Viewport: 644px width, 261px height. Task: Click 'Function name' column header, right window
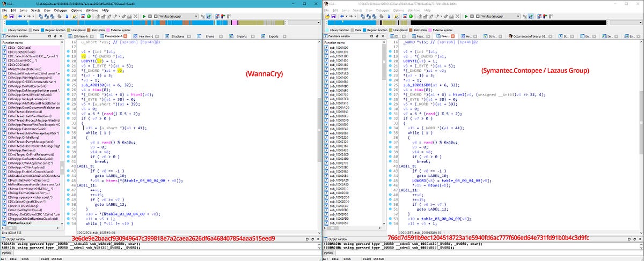[x=353, y=42]
